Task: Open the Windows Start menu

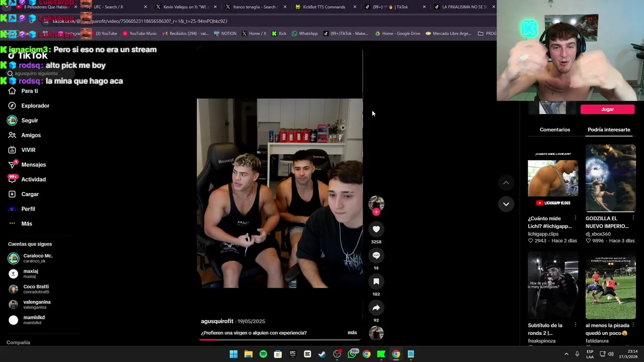Action: (233, 354)
